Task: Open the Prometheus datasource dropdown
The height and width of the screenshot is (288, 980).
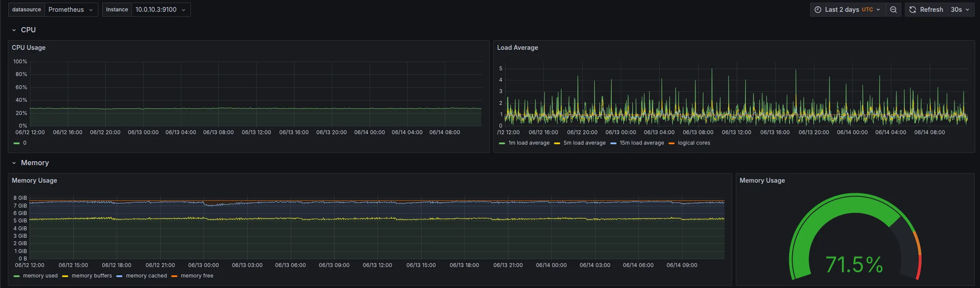Action: pos(70,10)
